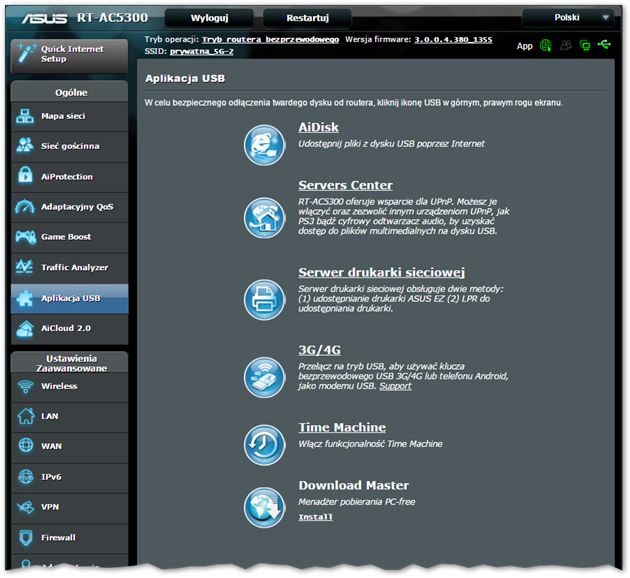Click the App label in header
This screenshot has height=578, width=630.
524,46
